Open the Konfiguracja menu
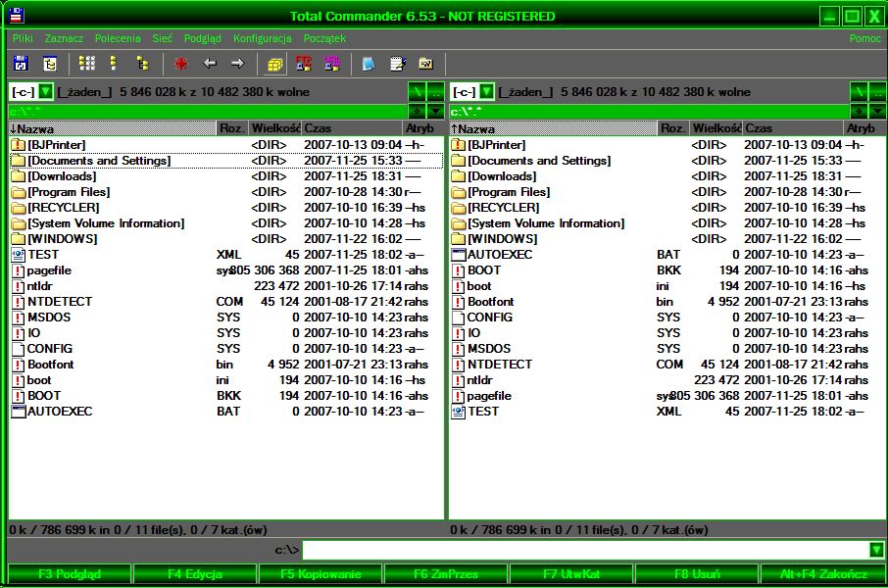 click(x=263, y=38)
